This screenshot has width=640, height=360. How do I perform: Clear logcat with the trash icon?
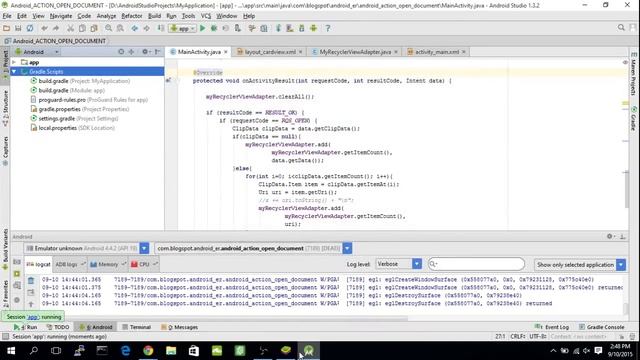31,280
